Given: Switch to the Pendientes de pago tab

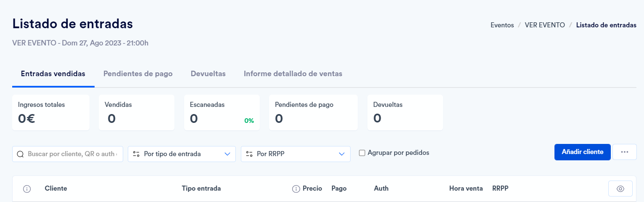Looking at the screenshot, I should coord(138,74).
